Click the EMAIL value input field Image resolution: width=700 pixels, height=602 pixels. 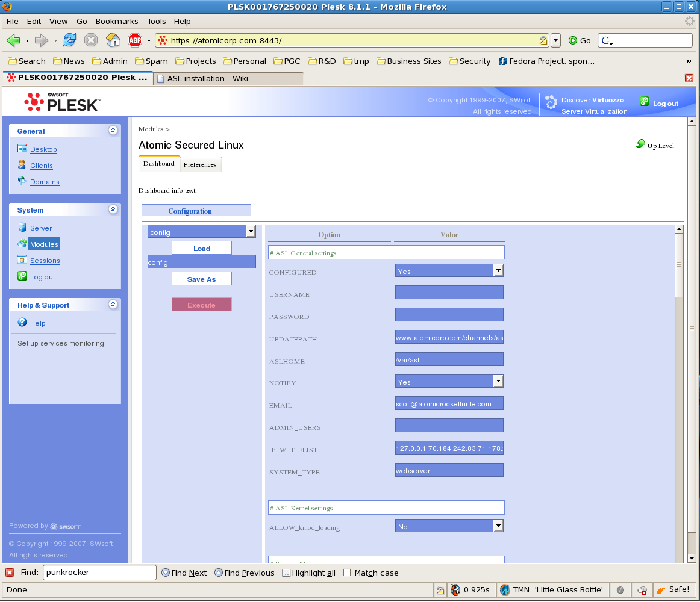(x=449, y=403)
